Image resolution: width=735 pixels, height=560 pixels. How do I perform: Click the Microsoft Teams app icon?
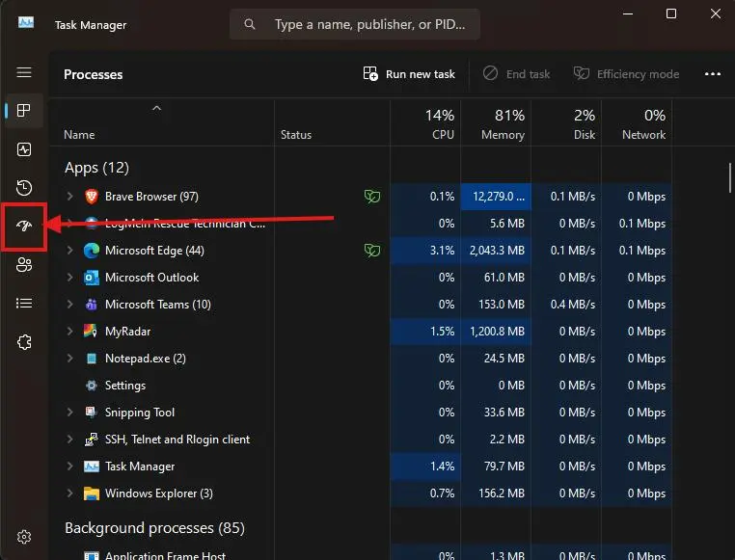tap(92, 305)
